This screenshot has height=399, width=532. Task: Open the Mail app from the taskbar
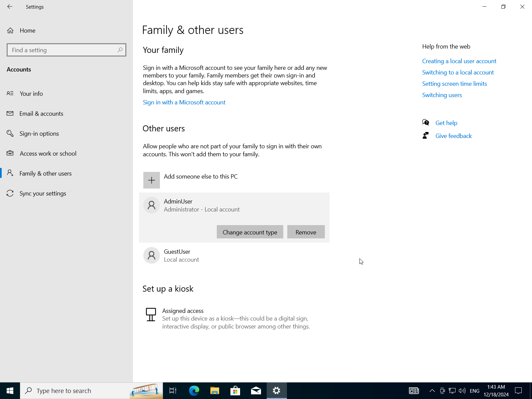tap(256, 391)
